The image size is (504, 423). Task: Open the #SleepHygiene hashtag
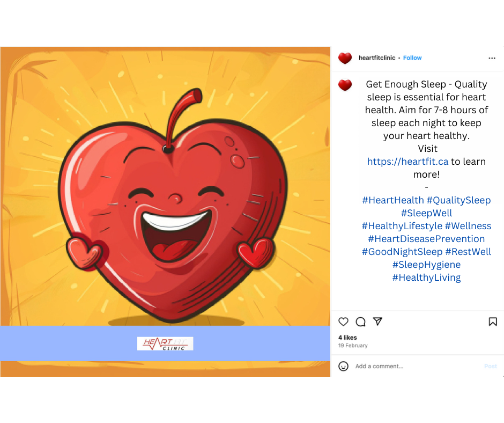[427, 264]
